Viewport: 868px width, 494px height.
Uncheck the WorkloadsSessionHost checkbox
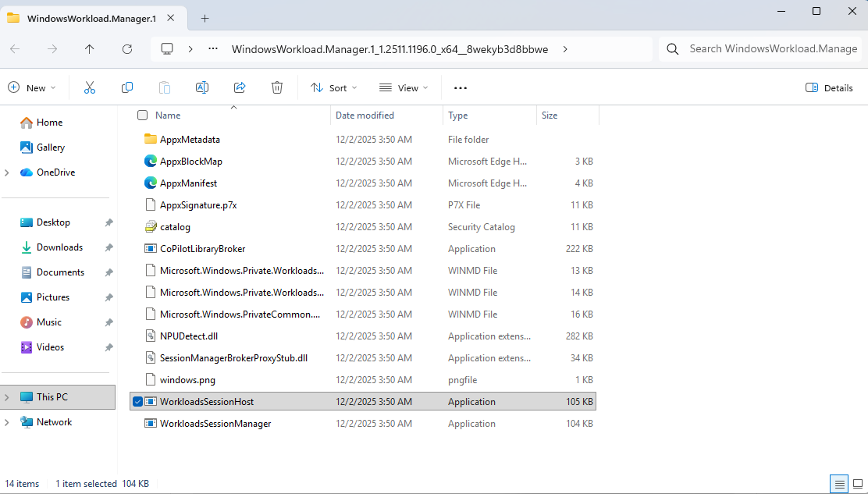pyautogui.click(x=137, y=402)
